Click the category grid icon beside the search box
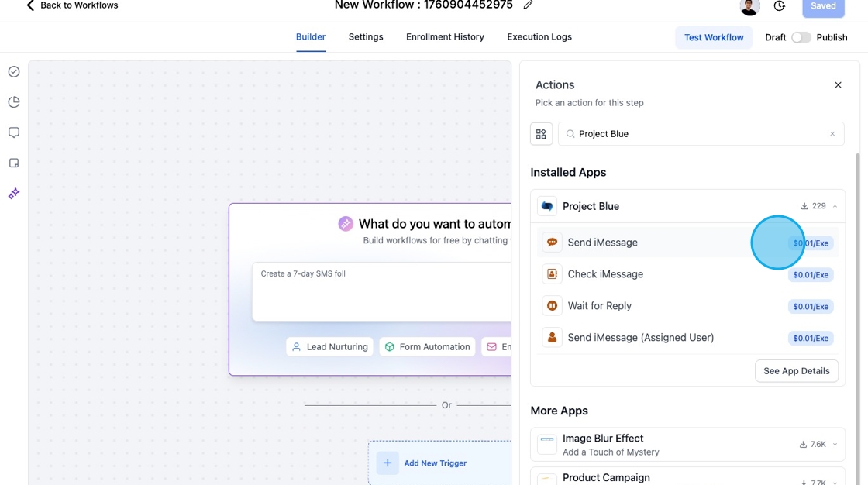This screenshot has width=868, height=485. [x=541, y=133]
